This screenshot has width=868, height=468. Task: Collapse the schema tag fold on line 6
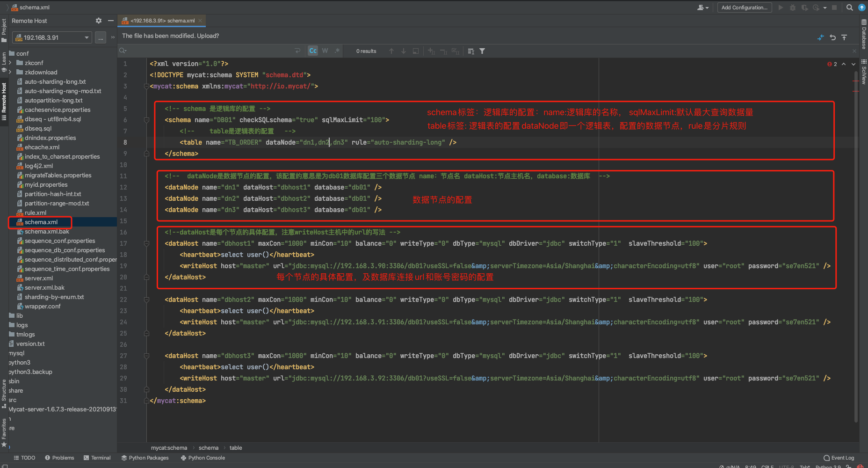click(146, 120)
